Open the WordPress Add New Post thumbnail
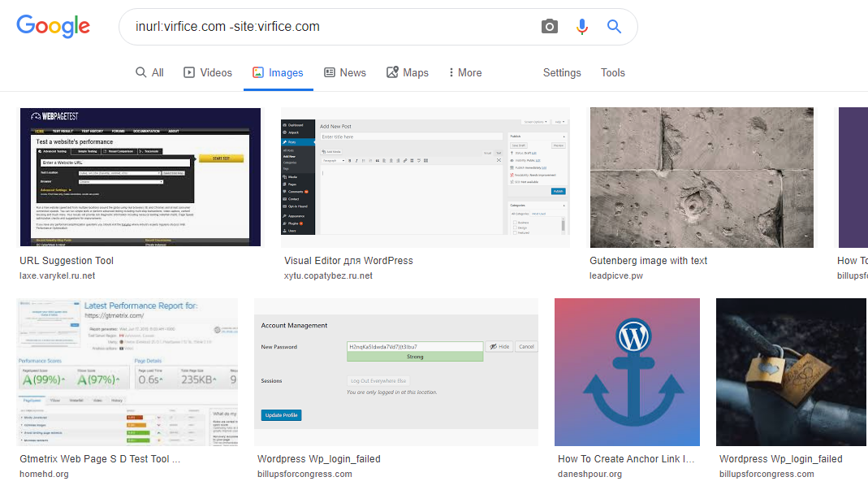 tap(425, 177)
